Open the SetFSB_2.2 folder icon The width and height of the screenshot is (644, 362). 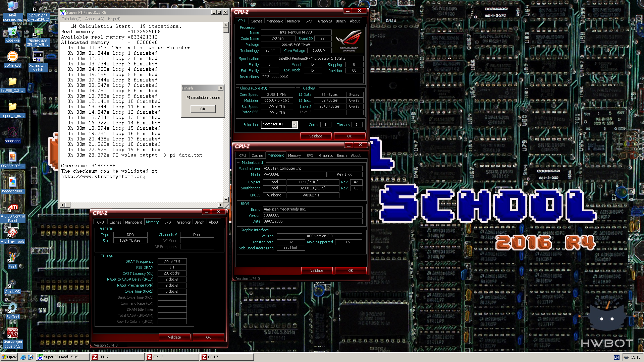[x=12, y=85]
